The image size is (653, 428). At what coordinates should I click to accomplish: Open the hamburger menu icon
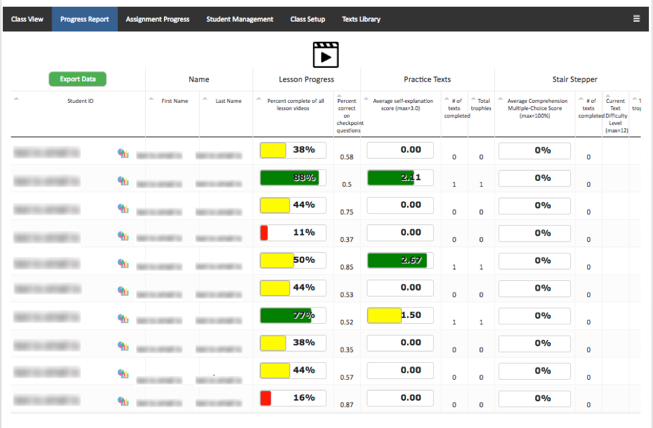click(x=636, y=19)
